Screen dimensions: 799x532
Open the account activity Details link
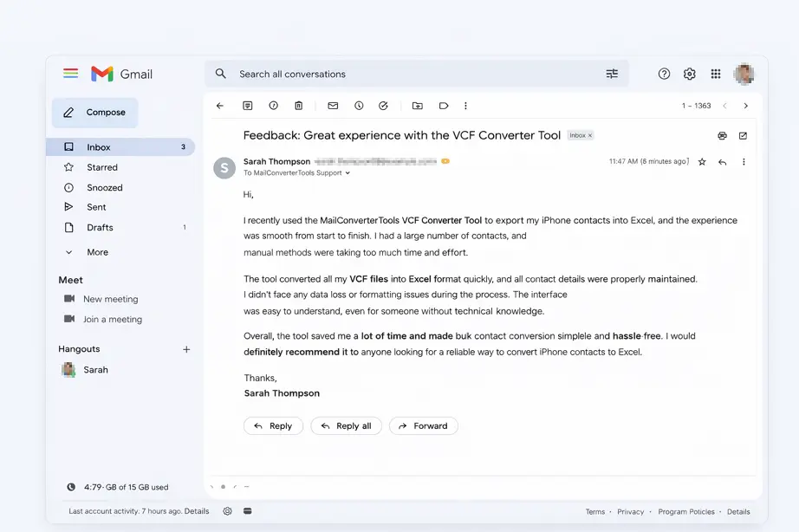tap(197, 510)
